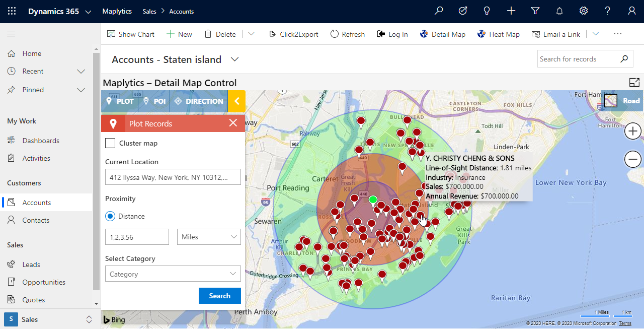Click the plus quick create icon
The image size is (644, 329).
[x=511, y=11]
